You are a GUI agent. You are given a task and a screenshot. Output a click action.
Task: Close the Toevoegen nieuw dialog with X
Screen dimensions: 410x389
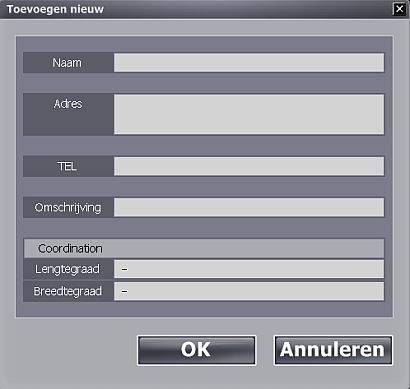399,9
